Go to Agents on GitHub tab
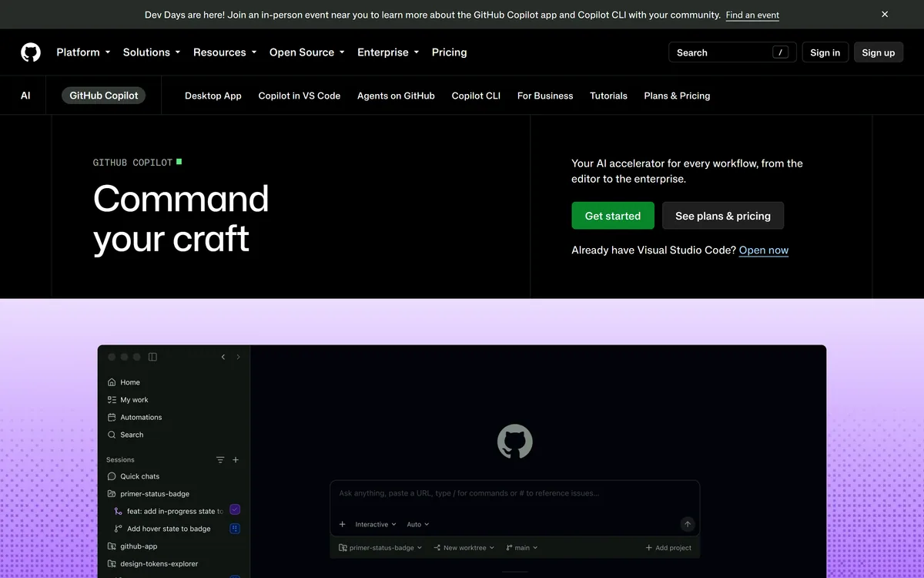The width and height of the screenshot is (924, 578). 396,96
